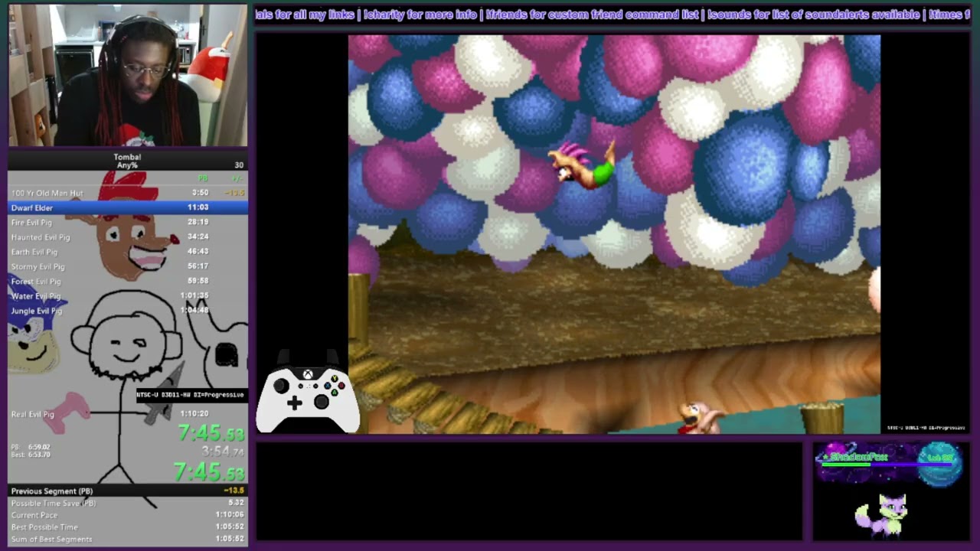Select the Water Evil Pig split
This screenshot has width=980, height=551.
tap(128, 295)
